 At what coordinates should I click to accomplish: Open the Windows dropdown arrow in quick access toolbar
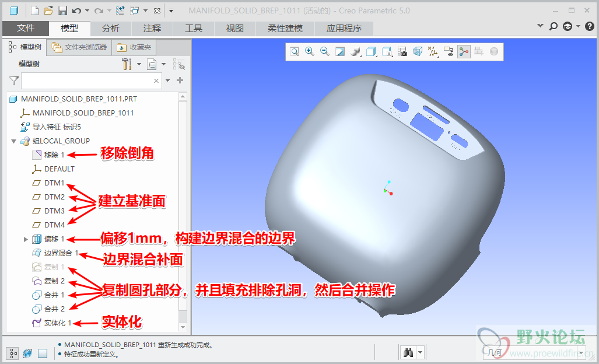tap(145, 10)
